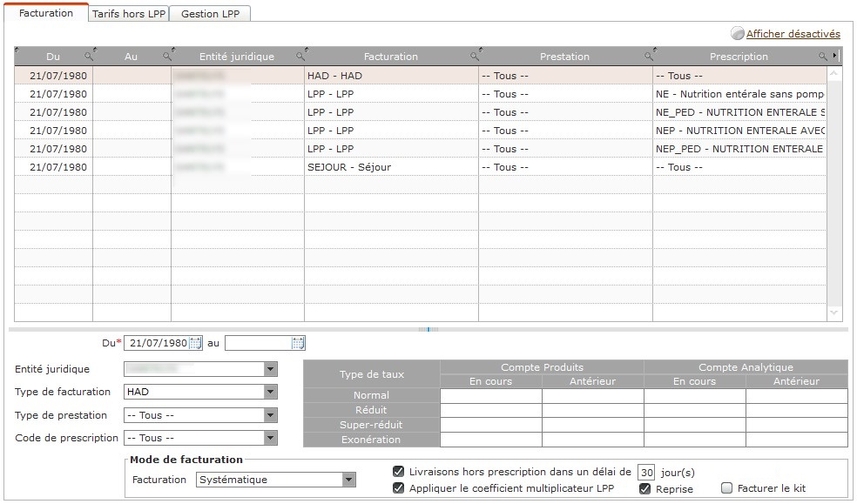This screenshot has width=857, height=504.
Task: Click the Exonération Compte Analytique Antérieur cell
Action: (x=797, y=440)
